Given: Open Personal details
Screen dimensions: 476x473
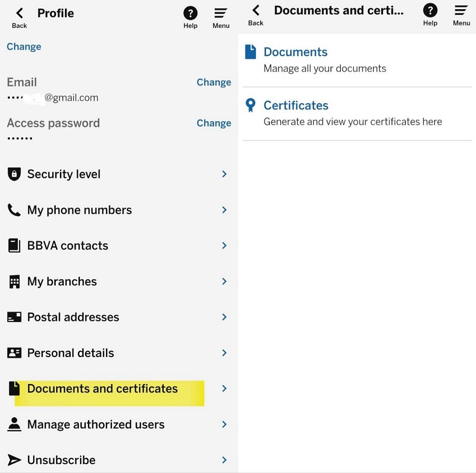Looking at the screenshot, I should 118,353.
